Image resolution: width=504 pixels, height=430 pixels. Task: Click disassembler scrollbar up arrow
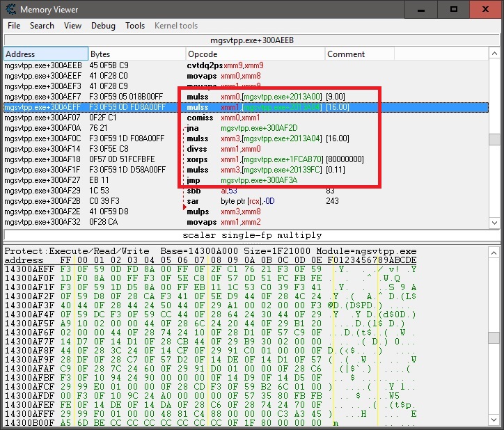pos(494,54)
